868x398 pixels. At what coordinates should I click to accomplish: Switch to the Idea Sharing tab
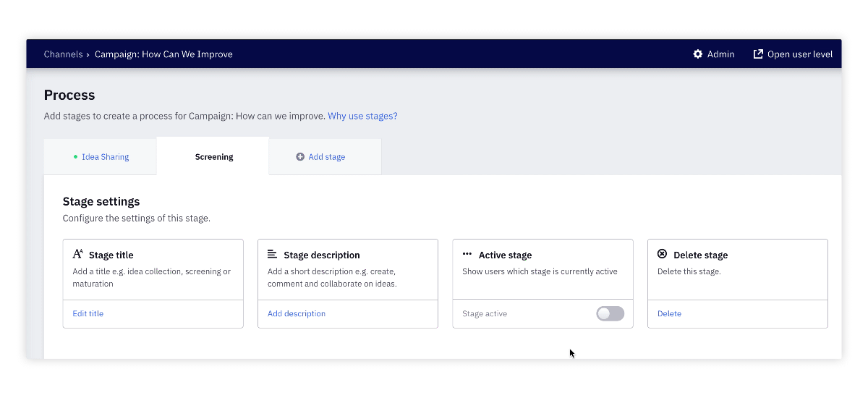101,157
